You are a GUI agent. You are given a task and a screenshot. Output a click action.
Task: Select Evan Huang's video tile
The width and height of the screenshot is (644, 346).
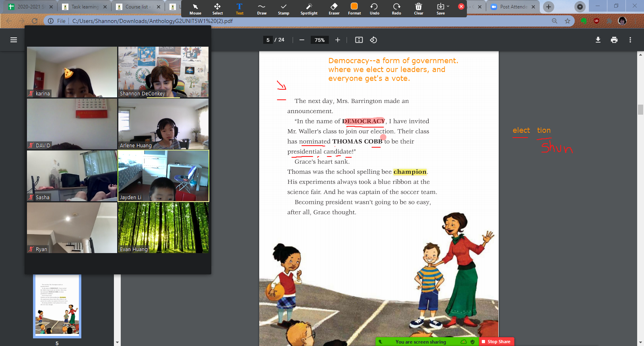pos(163,228)
